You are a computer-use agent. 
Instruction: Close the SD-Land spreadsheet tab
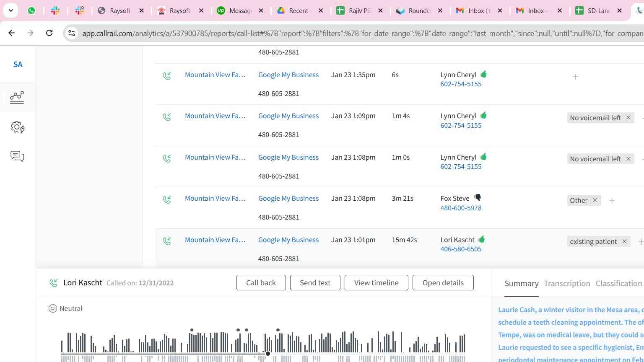(x=620, y=10)
